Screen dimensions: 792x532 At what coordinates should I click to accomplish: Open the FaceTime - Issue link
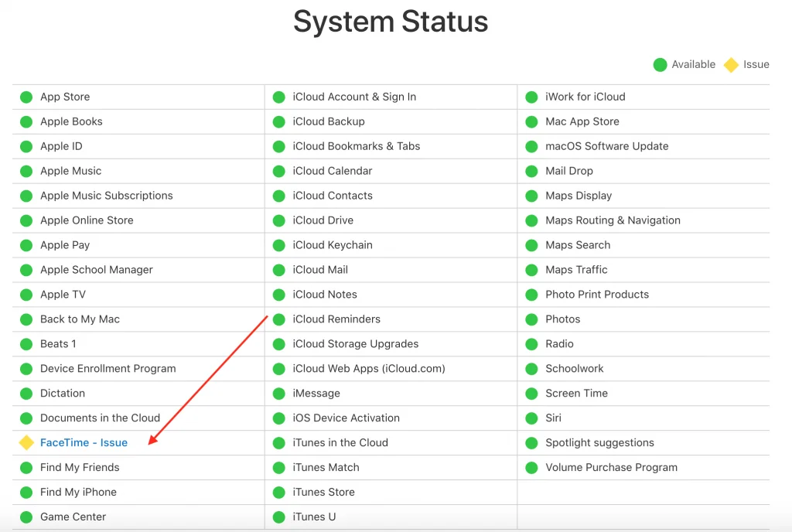tap(84, 442)
